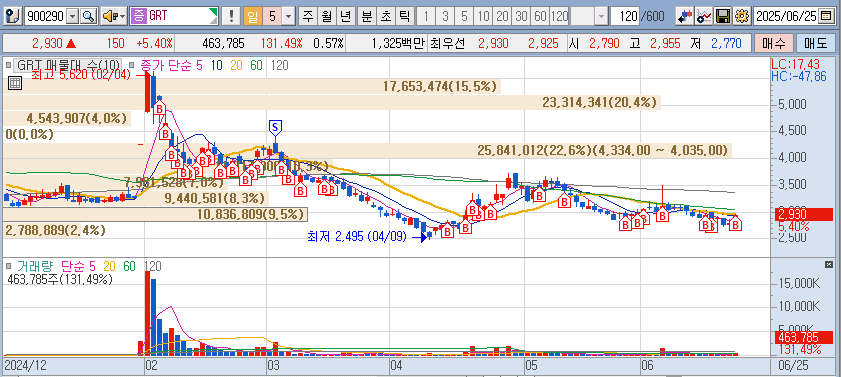
Task: Save chart with the floppy disk icon
Action: tap(723, 16)
